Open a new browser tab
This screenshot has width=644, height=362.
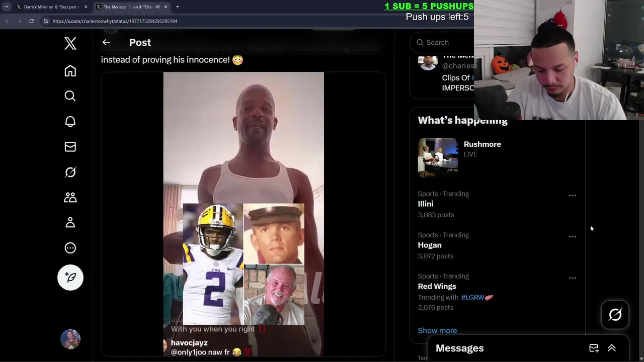click(x=178, y=7)
